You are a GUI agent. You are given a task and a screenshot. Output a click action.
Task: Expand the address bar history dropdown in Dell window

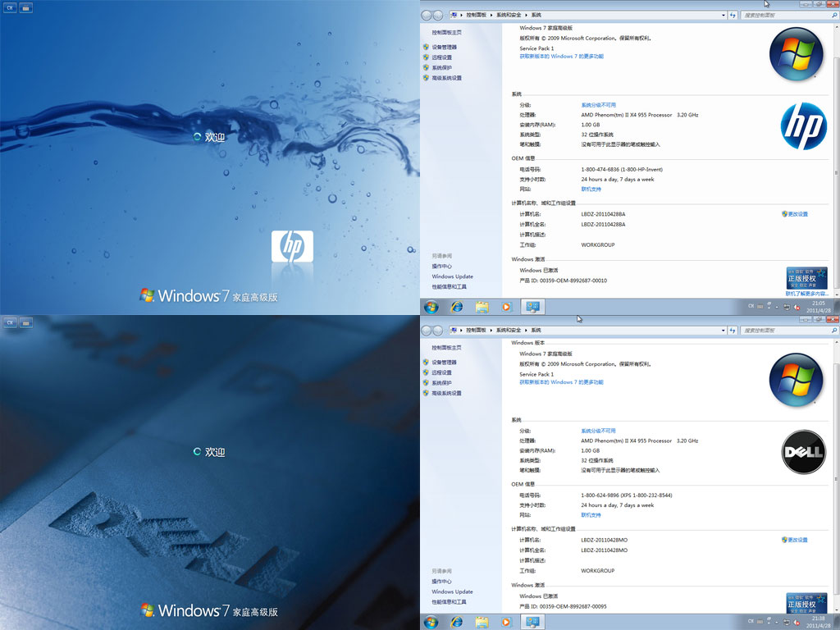click(724, 331)
